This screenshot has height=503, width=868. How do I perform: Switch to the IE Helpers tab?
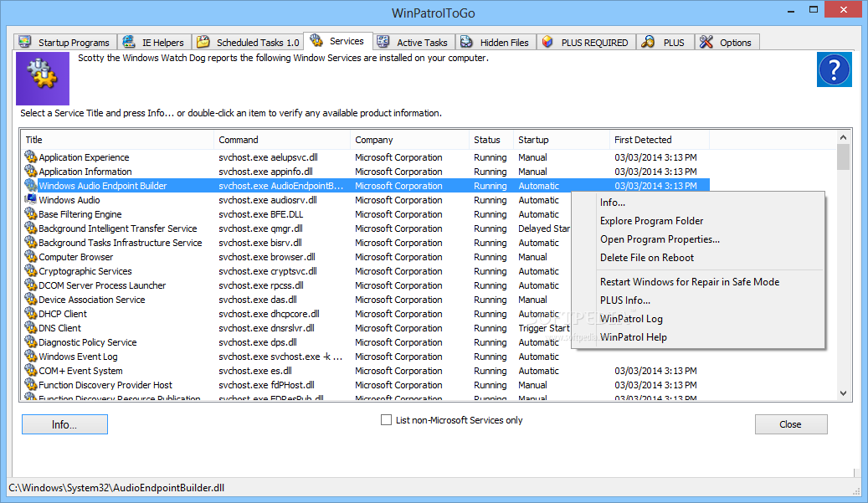tap(154, 42)
